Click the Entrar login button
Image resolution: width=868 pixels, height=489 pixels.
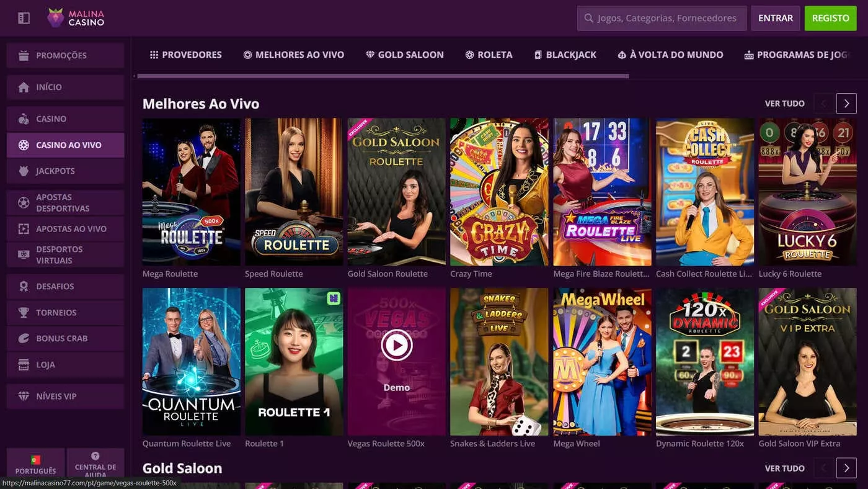click(776, 18)
